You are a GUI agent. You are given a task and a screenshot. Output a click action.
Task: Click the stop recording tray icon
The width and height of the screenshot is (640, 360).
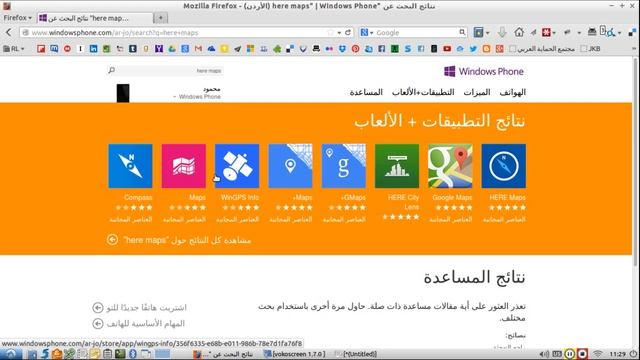582,354
